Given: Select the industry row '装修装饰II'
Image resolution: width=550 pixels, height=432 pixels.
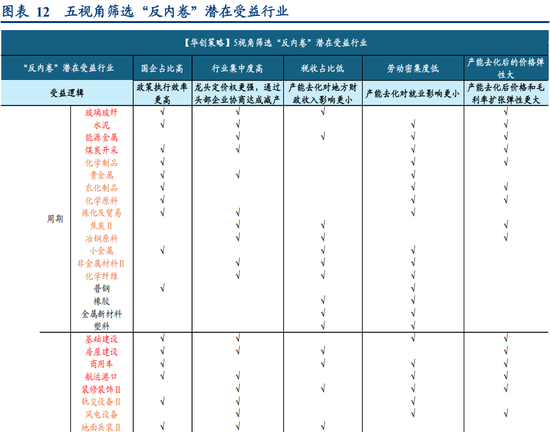Looking at the screenshot, I should point(101,389).
